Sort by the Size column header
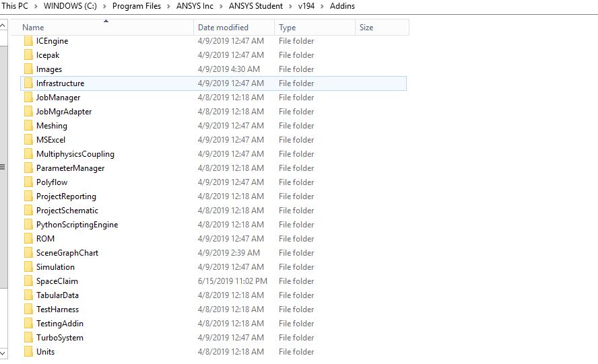The height and width of the screenshot is (364, 598). point(382,28)
